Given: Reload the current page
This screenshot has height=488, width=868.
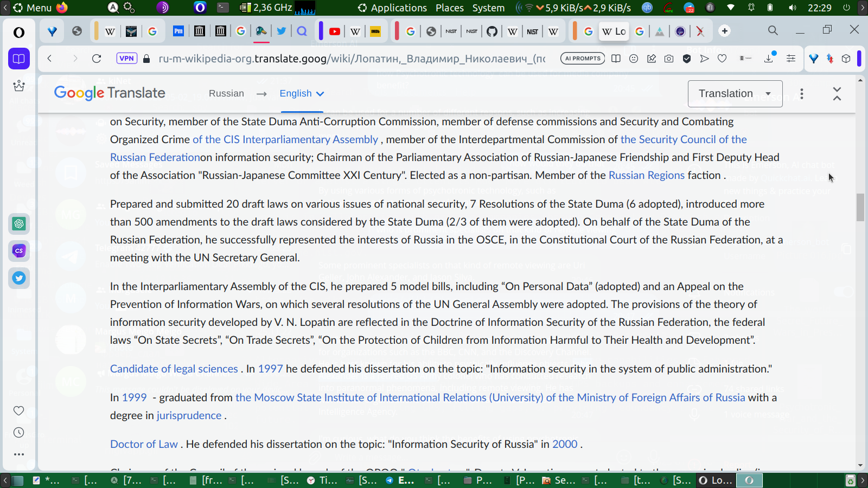Looking at the screenshot, I should [x=97, y=59].
